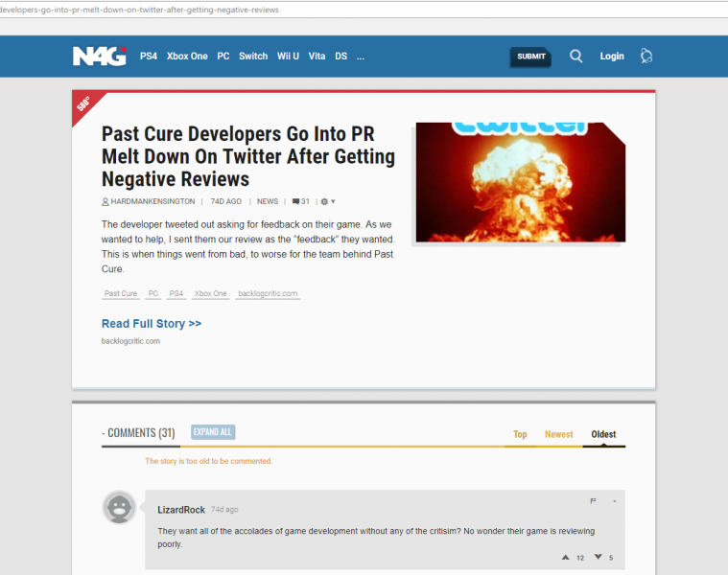Screen dimensions: 728x575
Task: Click the SUBMIT button
Action: [x=530, y=57]
